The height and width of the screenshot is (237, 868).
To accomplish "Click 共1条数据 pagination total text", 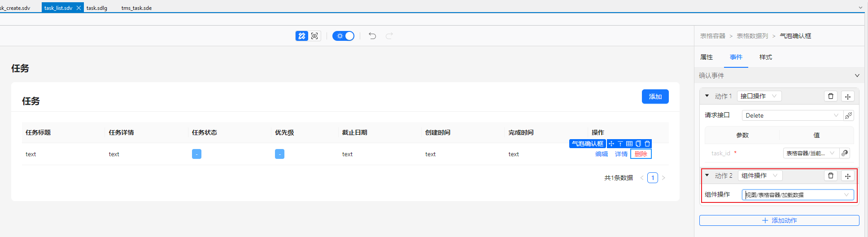I will pyautogui.click(x=619, y=178).
